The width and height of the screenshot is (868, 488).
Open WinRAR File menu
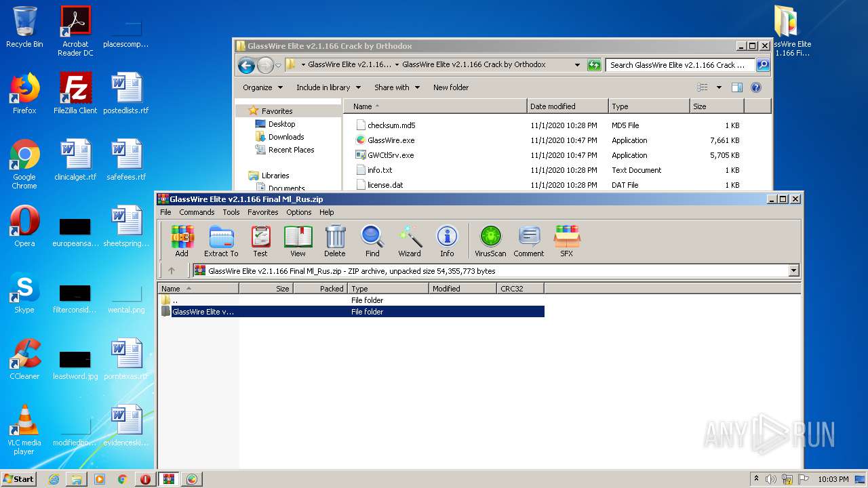[x=165, y=212]
